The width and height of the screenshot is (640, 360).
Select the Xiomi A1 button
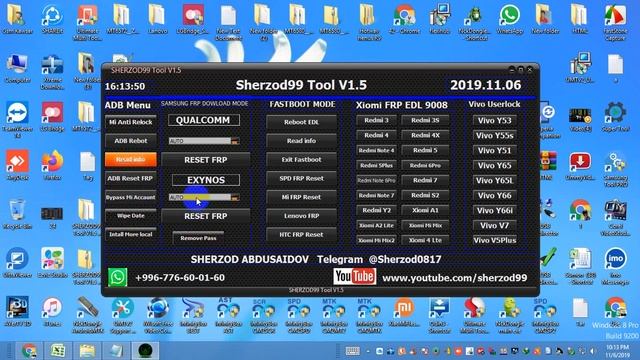pyautogui.click(x=425, y=210)
